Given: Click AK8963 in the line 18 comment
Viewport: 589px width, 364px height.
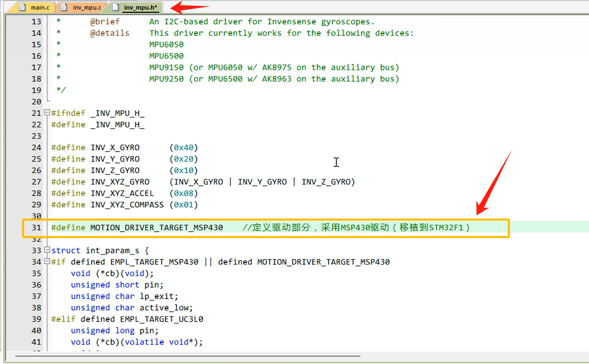Looking at the screenshot, I should pos(277,79).
